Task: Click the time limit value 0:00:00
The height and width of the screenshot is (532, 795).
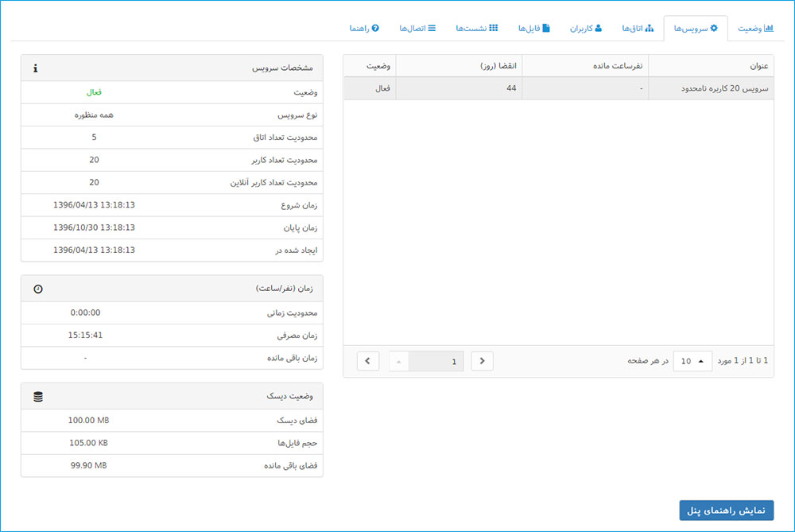Action: (x=85, y=313)
